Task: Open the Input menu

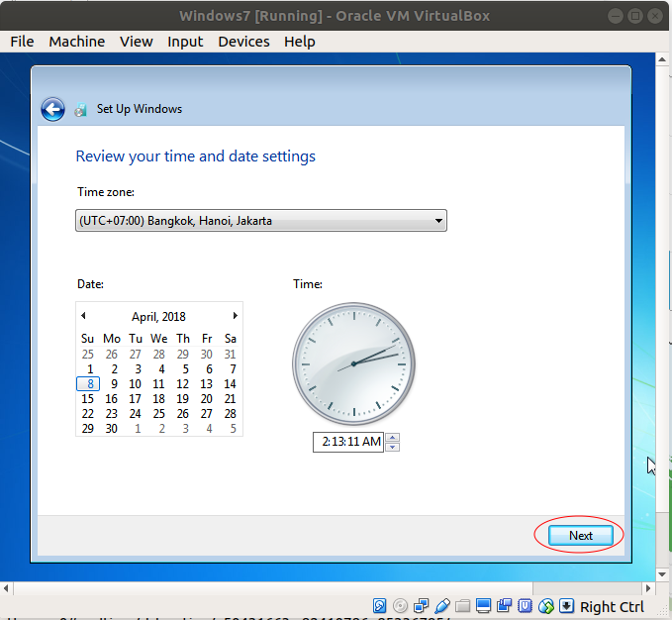Action: (x=185, y=42)
